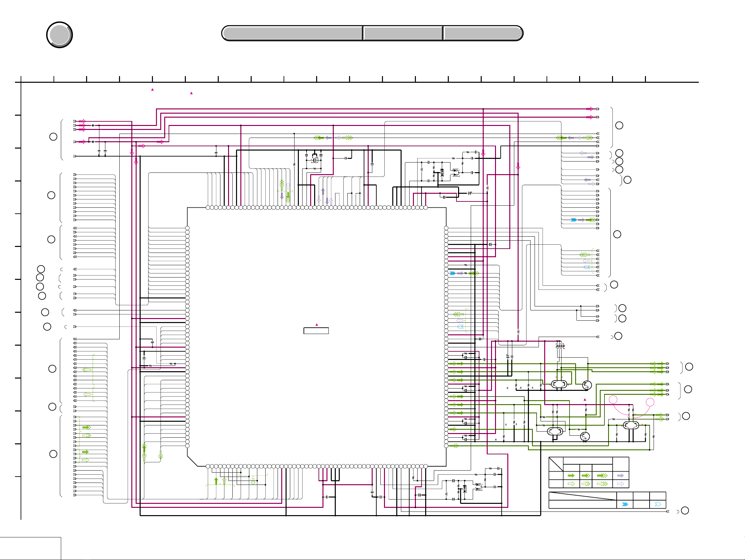Click the solid green single arrow in legend table
The width and height of the screenshot is (745, 560).
(571, 476)
